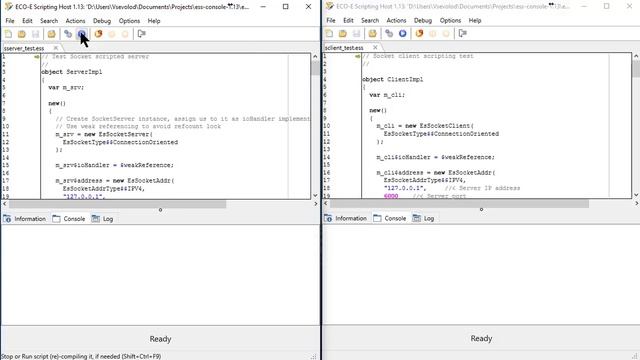The width and height of the screenshot is (640, 360).
Task: Click Open file icon in client window
Action: (342, 33)
